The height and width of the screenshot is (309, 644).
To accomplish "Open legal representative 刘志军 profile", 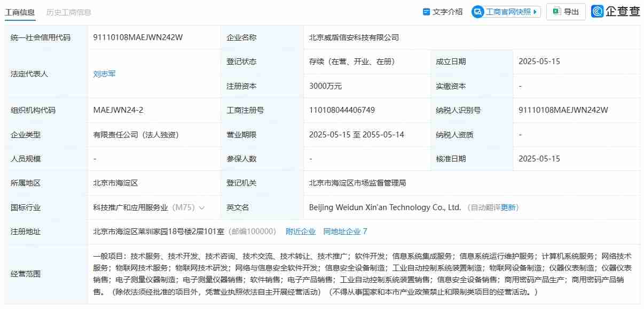I will tap(105, 74).
